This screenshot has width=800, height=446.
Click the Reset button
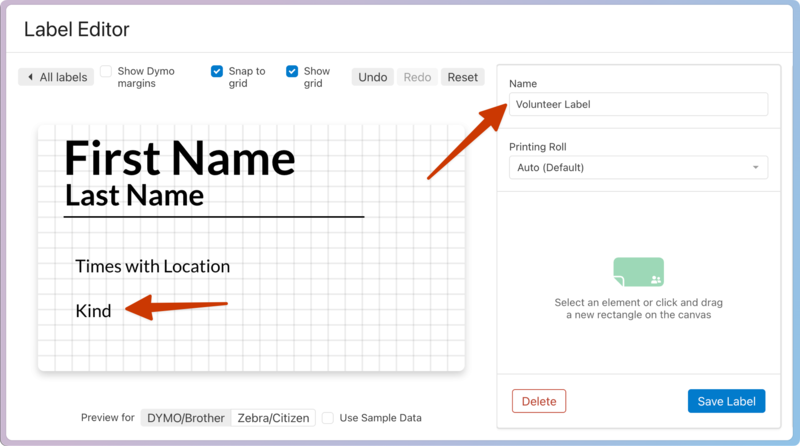(x=462, y=77)
